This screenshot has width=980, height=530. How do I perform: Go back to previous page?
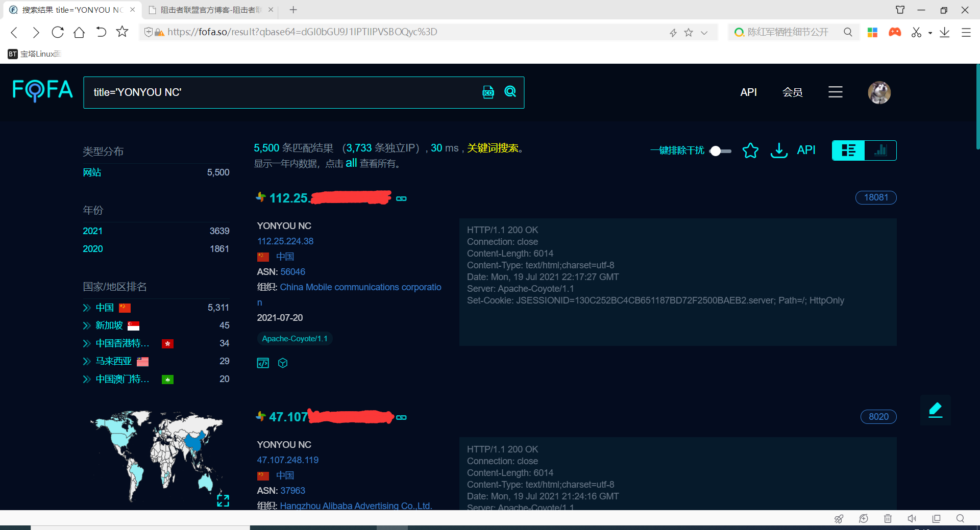14,32
